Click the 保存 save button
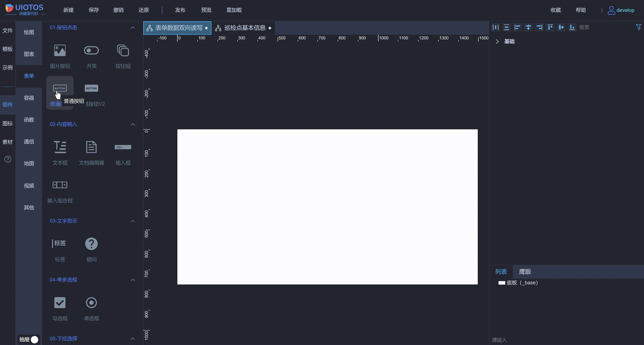The height and width of the screenshot is (345, 644). [94, 10]
